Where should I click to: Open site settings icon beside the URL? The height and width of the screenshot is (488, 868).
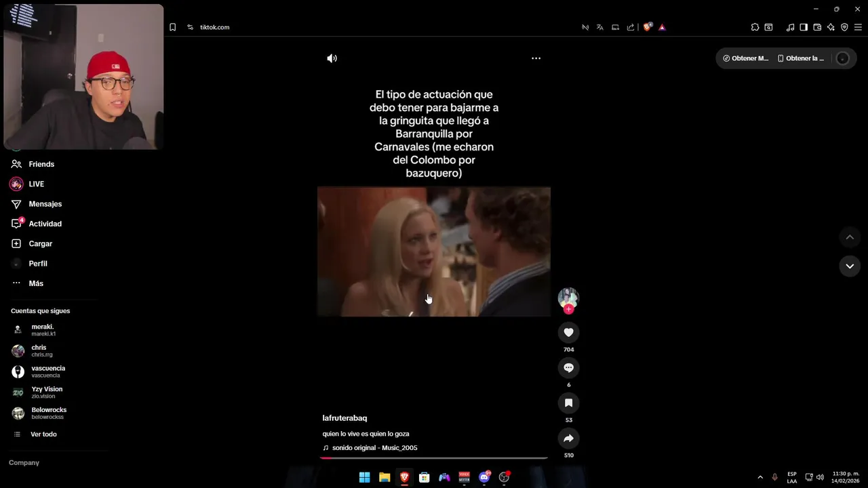(190, 27)
